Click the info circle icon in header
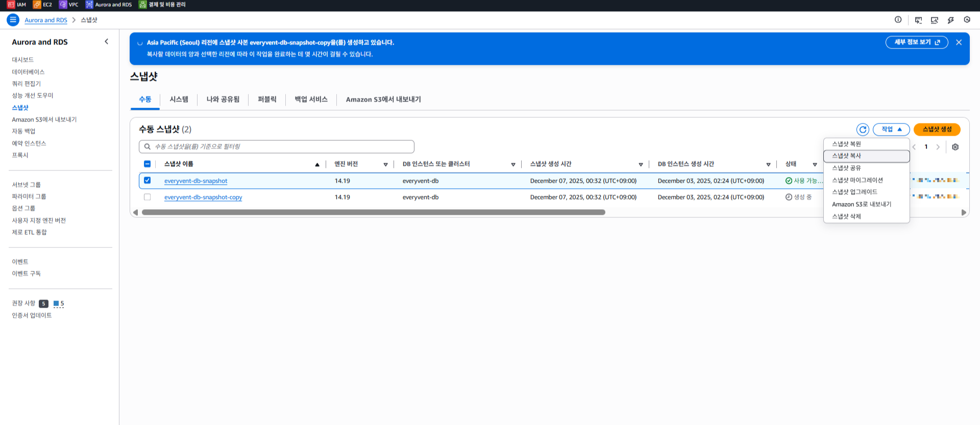Screen dimensions: 980x425 pos(898,20)
